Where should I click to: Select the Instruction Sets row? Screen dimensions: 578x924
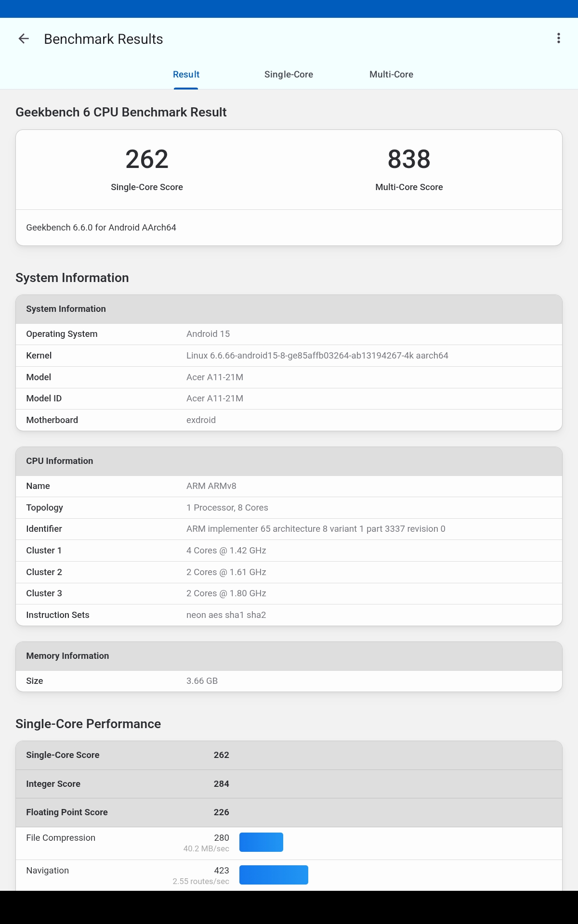pyautogui.click(x=289, y=615)
